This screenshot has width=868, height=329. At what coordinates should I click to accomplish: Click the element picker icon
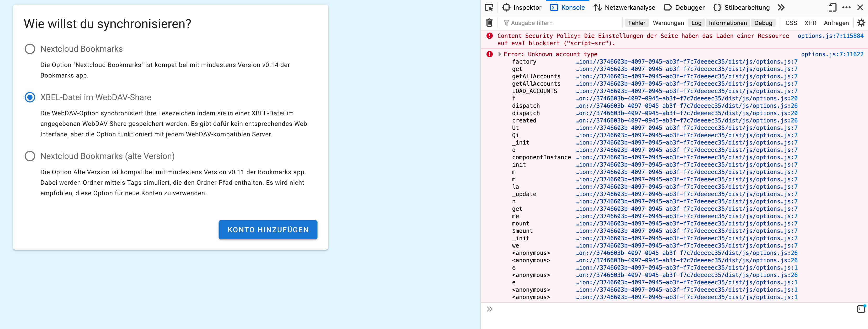(489, 7)
